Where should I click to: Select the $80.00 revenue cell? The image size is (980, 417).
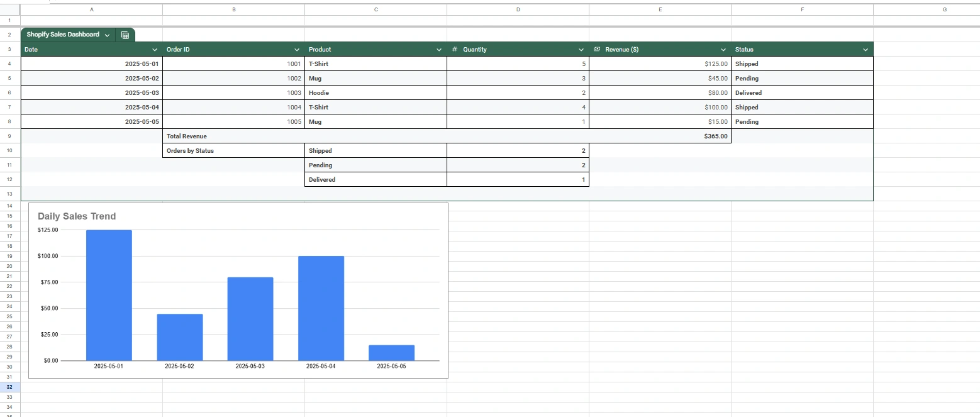point(660,93)
